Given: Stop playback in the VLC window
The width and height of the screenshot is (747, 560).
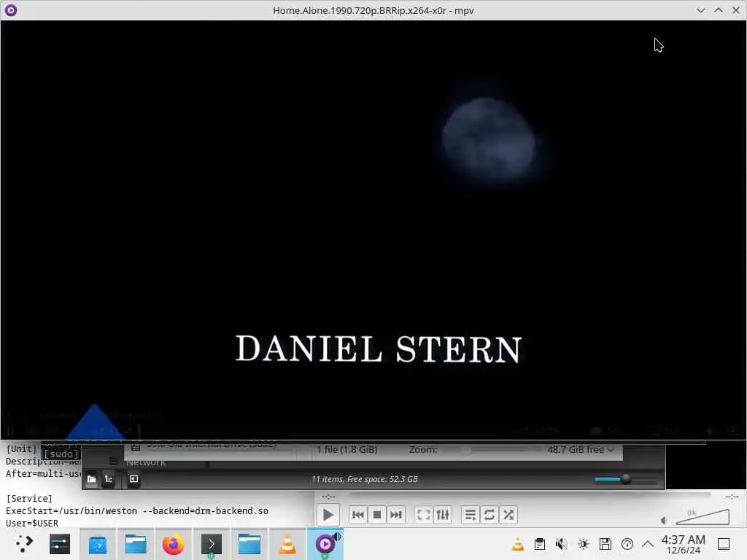Looking at the screenshot, I should click(x=377, y=515).
